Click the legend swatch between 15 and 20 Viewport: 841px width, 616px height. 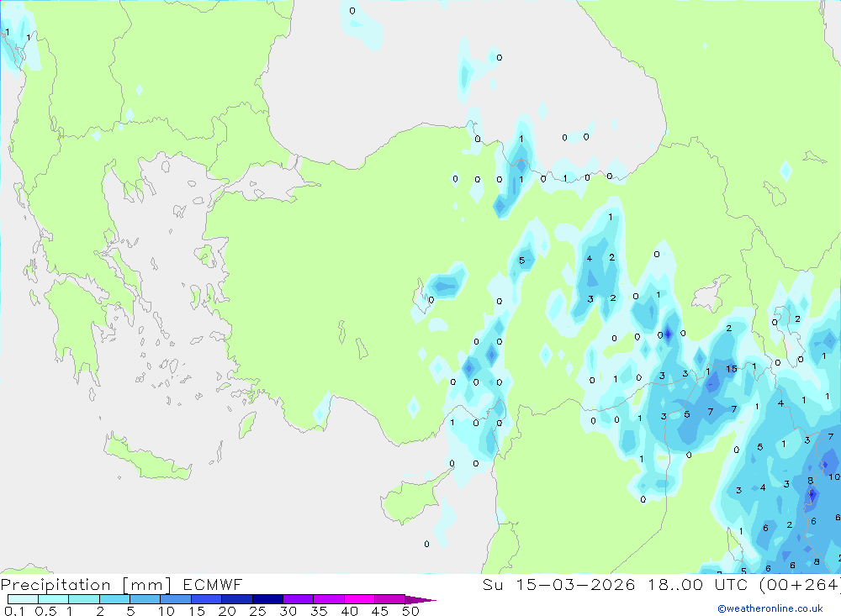206,599
